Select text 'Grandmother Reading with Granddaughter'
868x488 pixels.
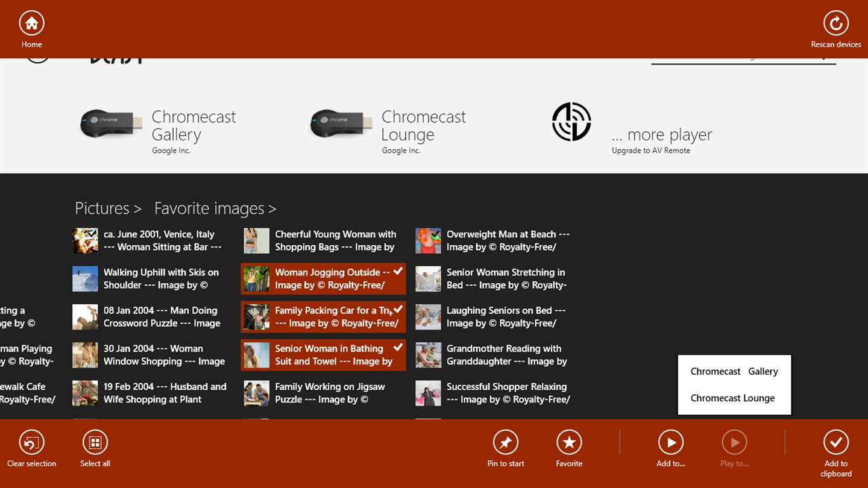pos(504,355)
